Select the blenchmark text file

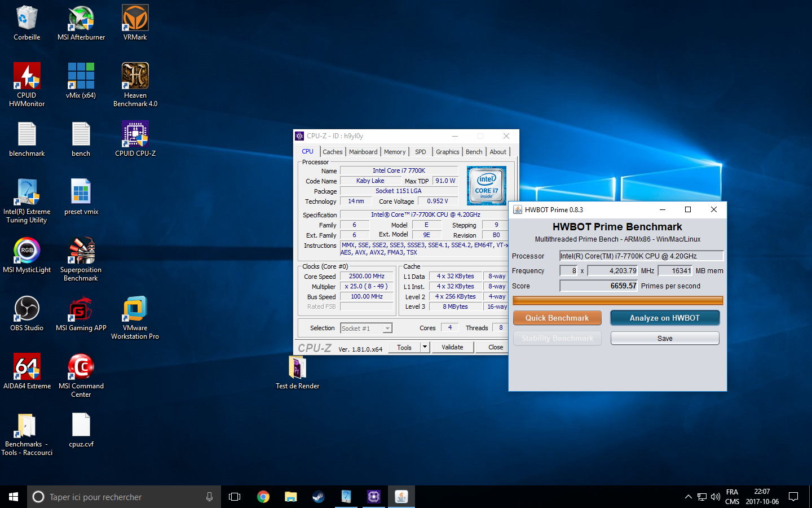[27, 139]
